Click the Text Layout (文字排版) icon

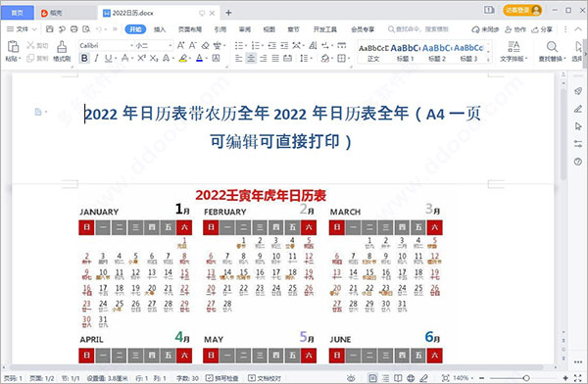click(514, 46)
